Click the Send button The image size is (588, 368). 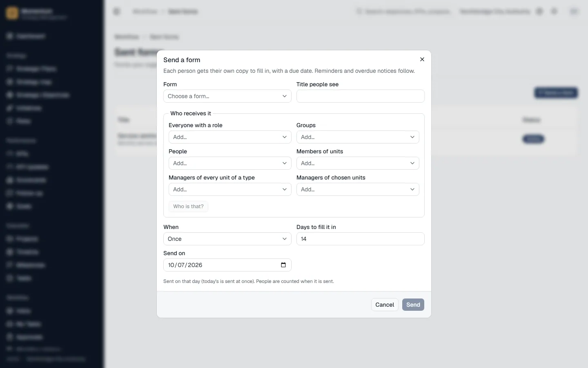pyautogui.click(x=413, y=305)
